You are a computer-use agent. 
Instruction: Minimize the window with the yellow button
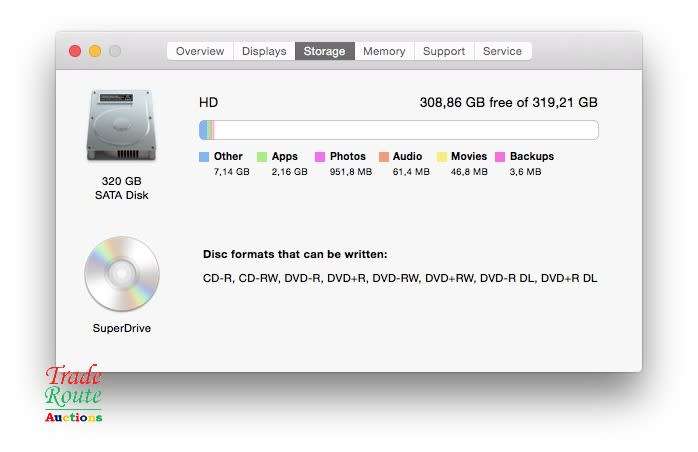click(x=95, y=51)
